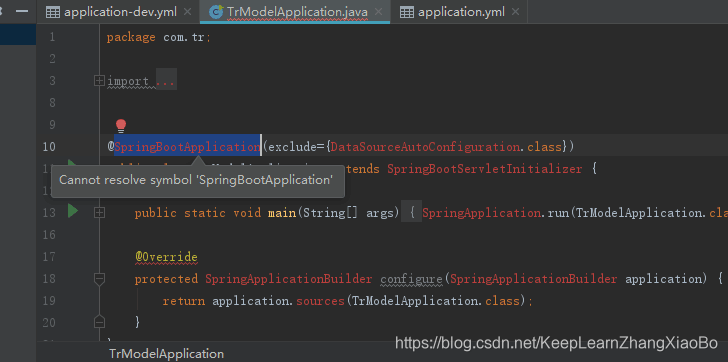This screenshot has width=728, height=362.
Task: Select the TrModelApplication.java tab
Action: (x=297, y=12)
